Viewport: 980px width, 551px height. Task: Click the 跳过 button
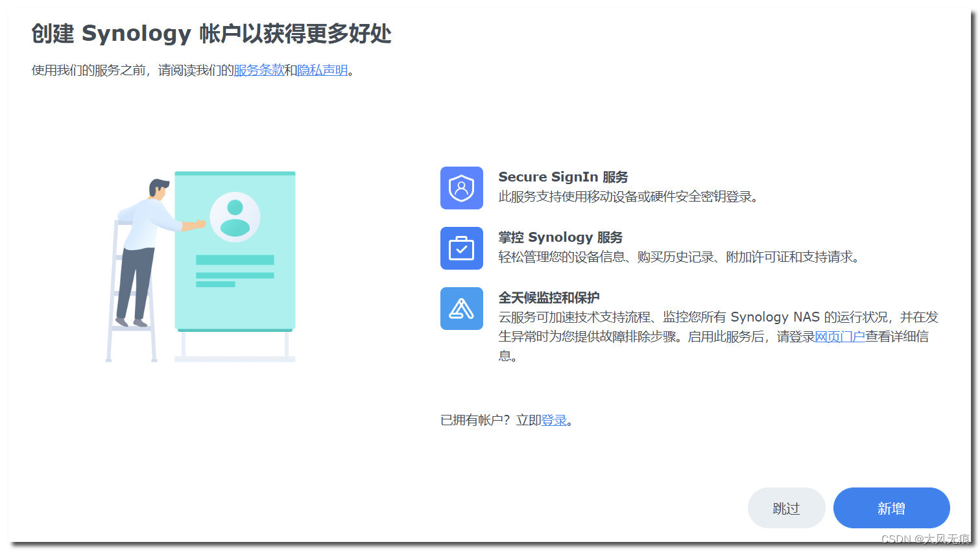(x=786, y=508)
